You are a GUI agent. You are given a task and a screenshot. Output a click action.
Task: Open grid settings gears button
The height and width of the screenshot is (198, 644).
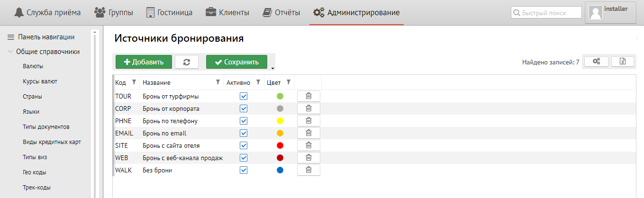click(597, 62)
